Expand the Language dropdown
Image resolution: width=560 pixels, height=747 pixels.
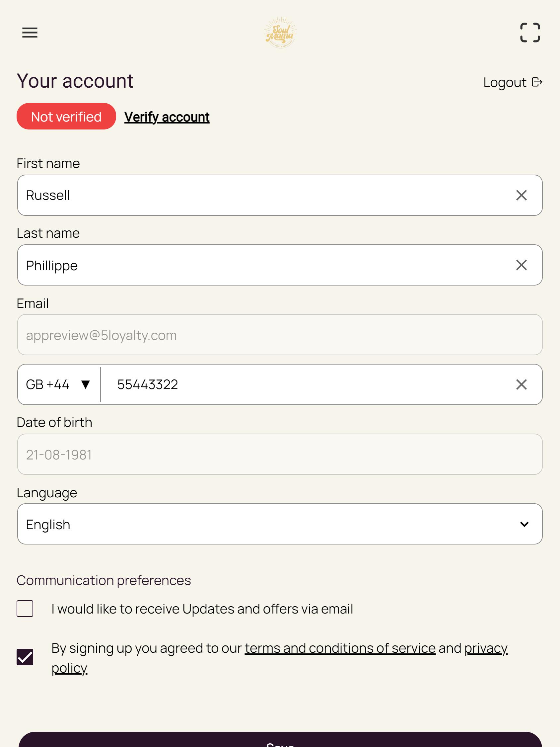click(x=280, y=524)
